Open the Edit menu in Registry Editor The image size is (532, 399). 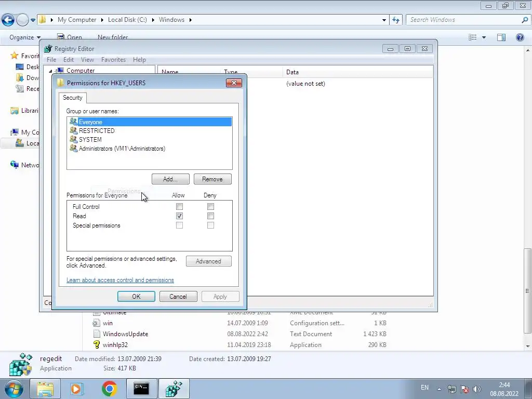pyautogui.click(x=69, y=60)
